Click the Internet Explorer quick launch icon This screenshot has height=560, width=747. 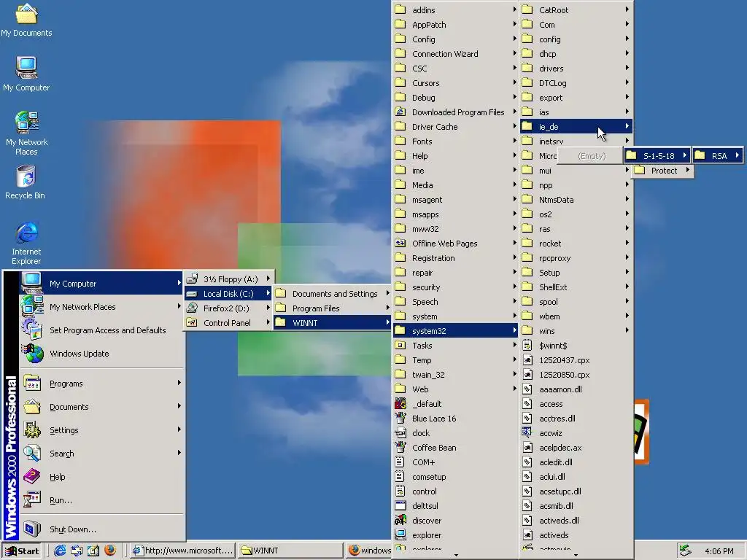(60, 551)
